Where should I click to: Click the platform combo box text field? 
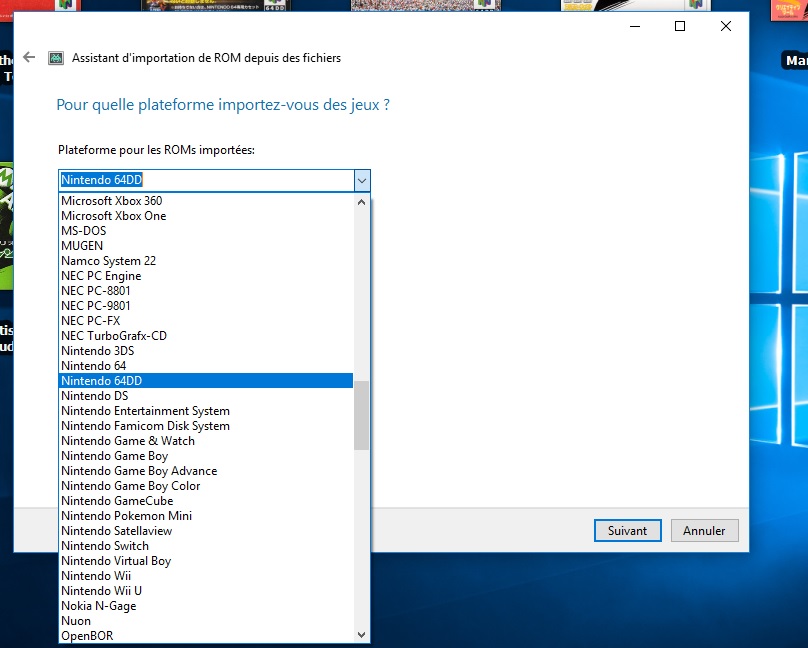pyautogui.click(x=207, y=180)
